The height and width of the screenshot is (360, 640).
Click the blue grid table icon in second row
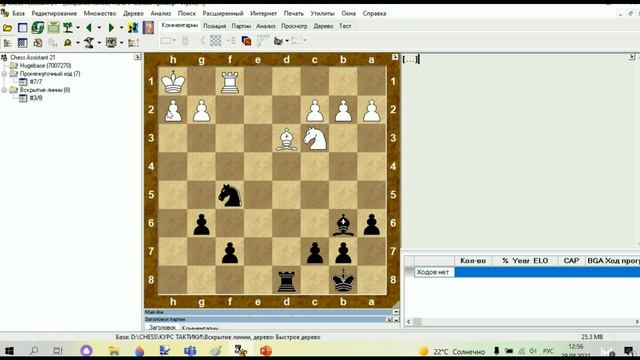tap(22, 42)
